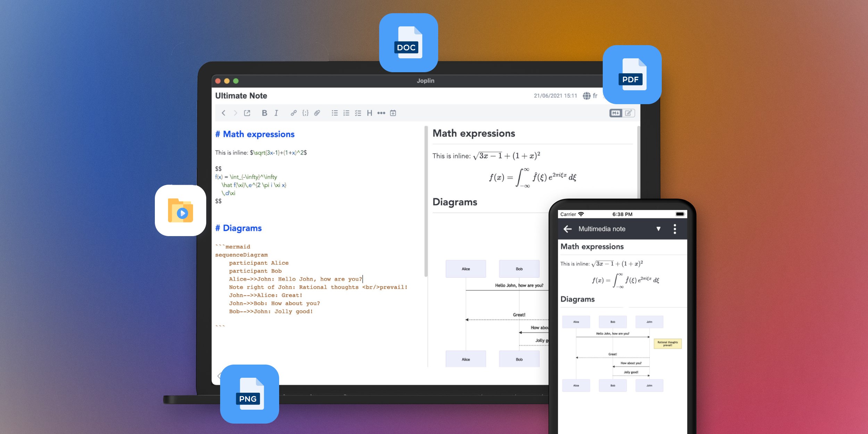Click the rendered viewer's vertical scrollbar
Screen dimensions: 868x434
point(638,162)
